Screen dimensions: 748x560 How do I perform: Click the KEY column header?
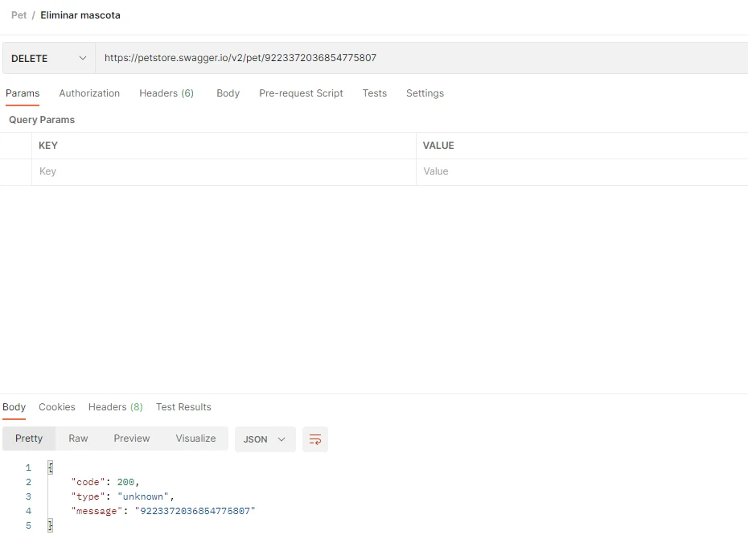click(48, 146)
